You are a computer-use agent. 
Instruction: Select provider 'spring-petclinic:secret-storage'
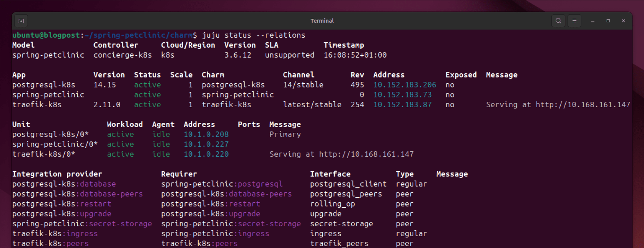[x=82, y=224]
